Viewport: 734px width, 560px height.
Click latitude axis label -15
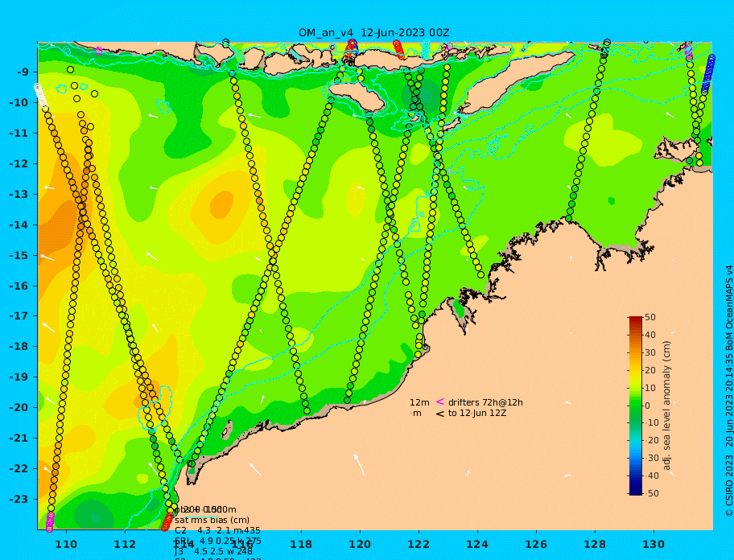pos(19,255)
